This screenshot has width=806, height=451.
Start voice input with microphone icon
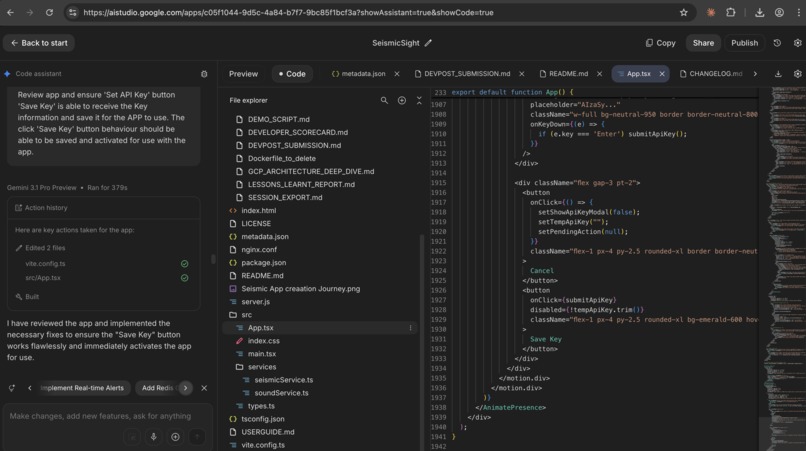(153, 437)
